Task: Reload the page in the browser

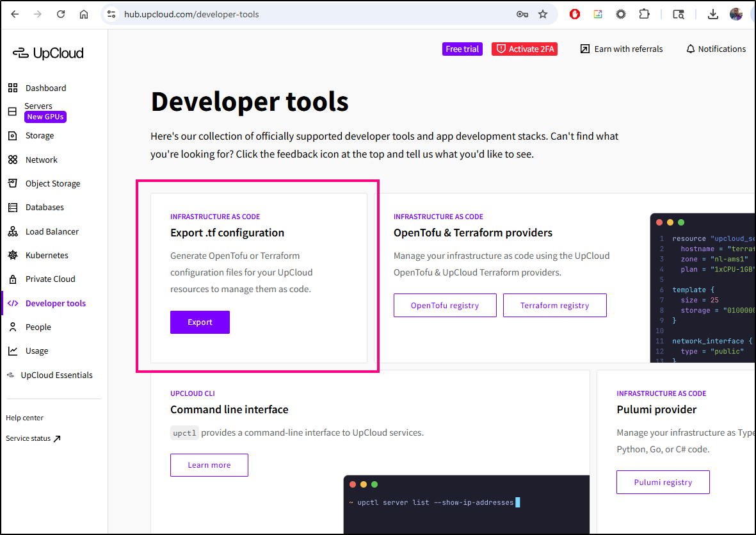Action: pos(61,14)
